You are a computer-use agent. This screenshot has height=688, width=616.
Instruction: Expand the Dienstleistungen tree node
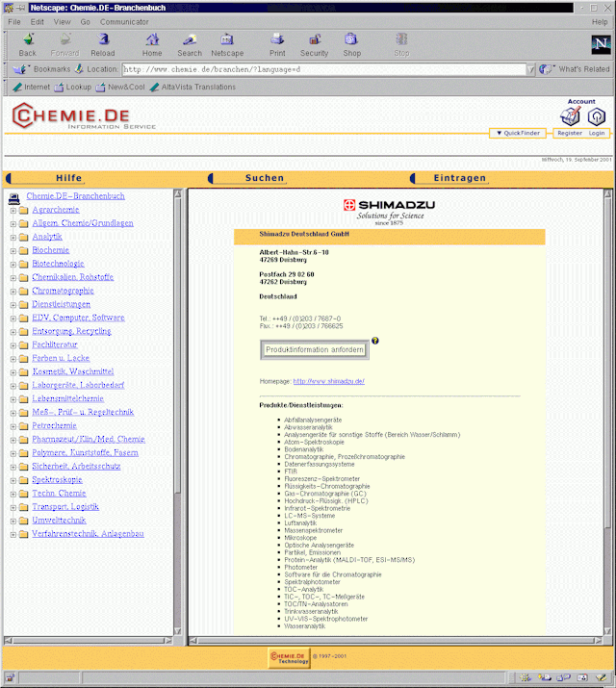pyautogui.click(x=13, y=305)
